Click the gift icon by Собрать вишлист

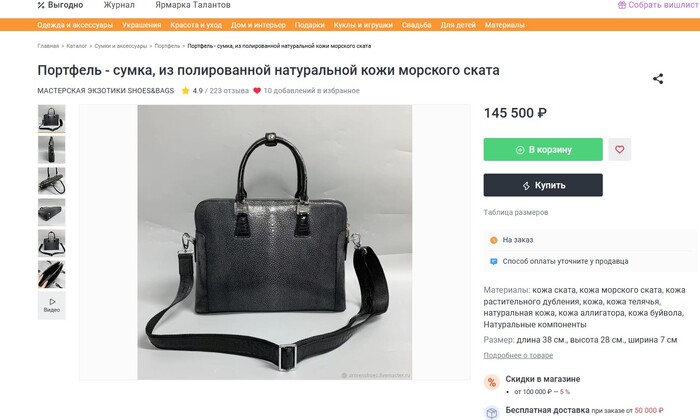(x=621, y=5)
